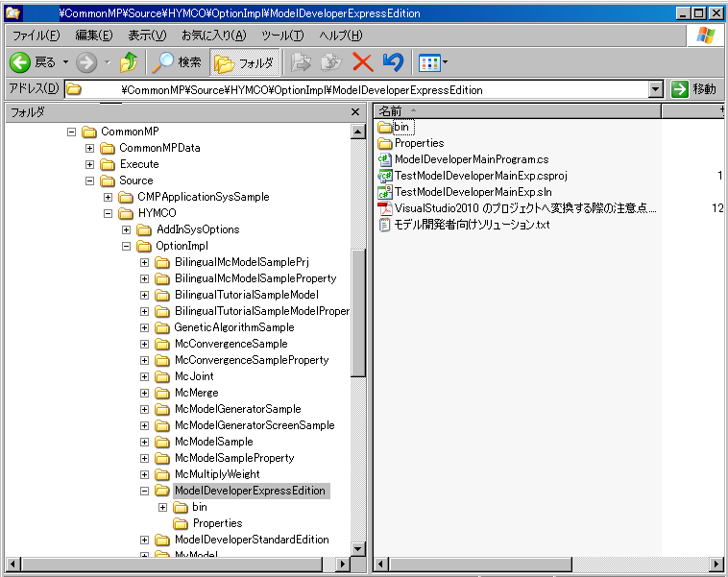This screenshot has width=728, height=577.
Task: Expand the McJoint folder node
Action: 145,376
